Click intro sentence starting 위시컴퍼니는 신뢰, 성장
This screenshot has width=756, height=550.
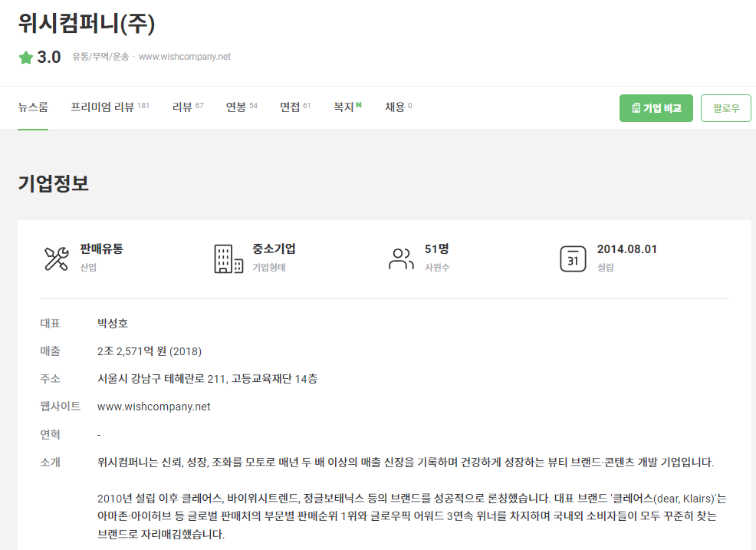406,463
